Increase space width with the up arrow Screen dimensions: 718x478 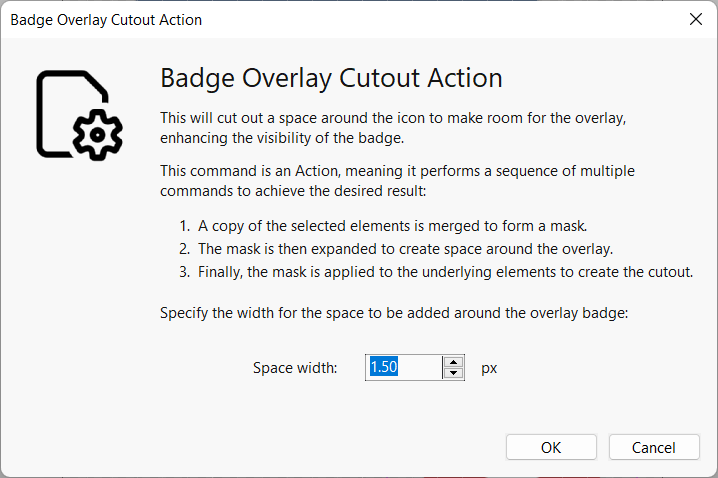454,361
